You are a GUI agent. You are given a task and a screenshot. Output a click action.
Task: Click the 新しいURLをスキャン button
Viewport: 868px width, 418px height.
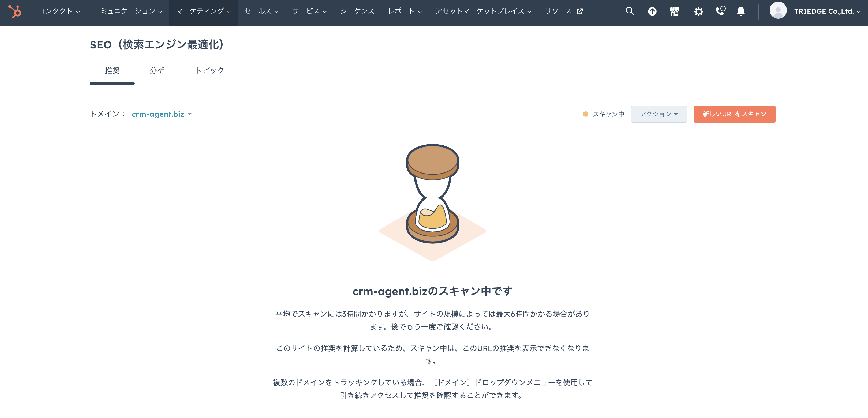point(734,114)
